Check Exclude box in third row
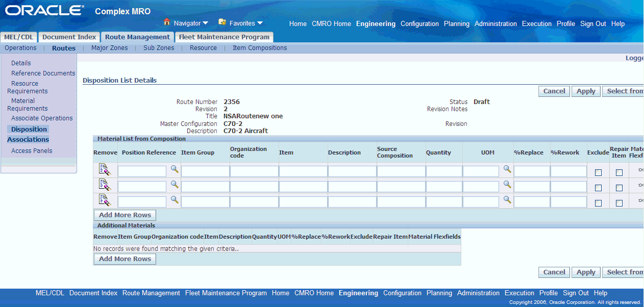 tap(598, 203)
